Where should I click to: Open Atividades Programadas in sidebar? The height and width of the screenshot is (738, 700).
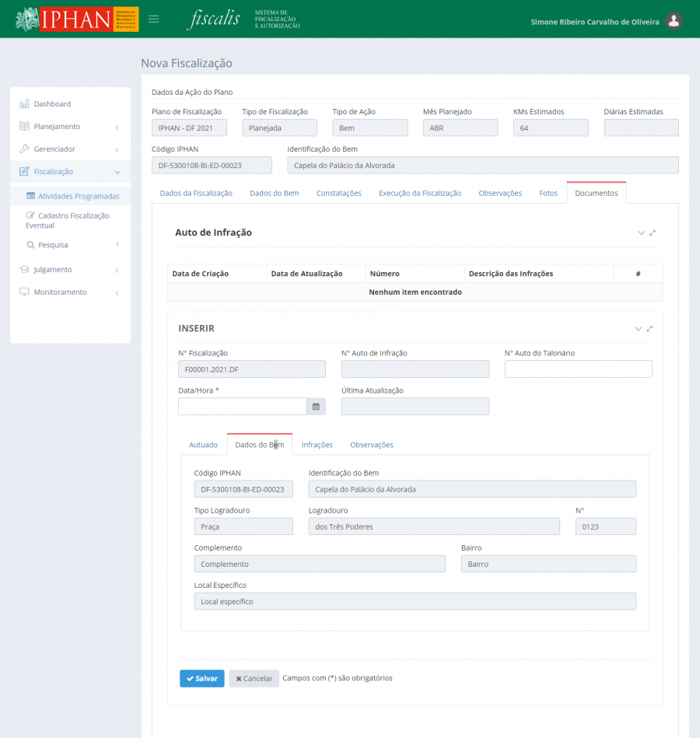pyautogui.click(x=78, y=197)
